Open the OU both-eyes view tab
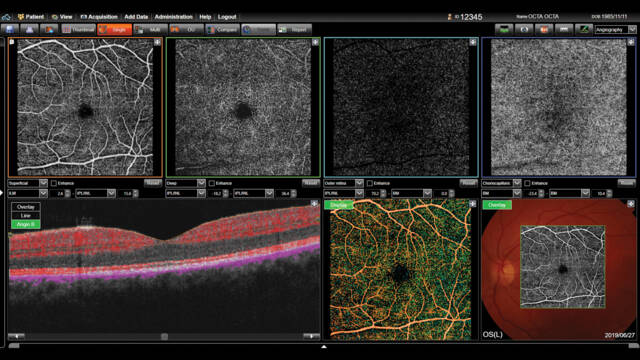This screenshot has height=360, width=640. coord(187,29)
